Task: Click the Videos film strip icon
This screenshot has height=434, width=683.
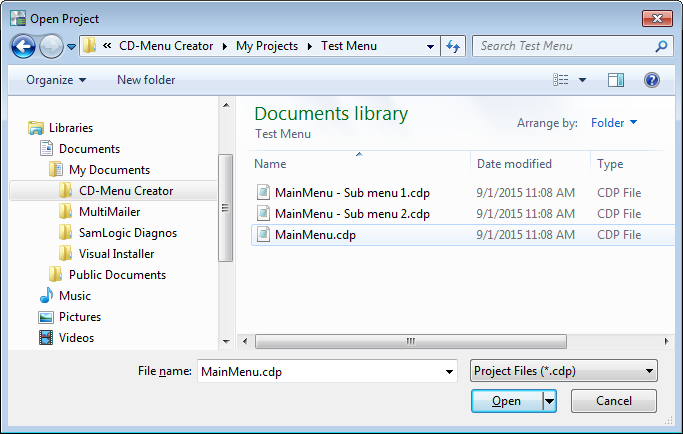Action: pos(46,337)
